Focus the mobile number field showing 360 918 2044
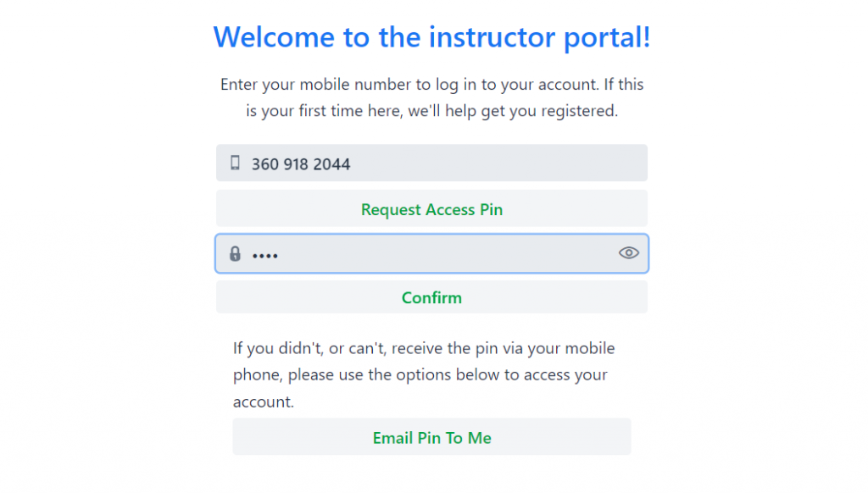Screen dimensions: 868x493 click(431, 163)
